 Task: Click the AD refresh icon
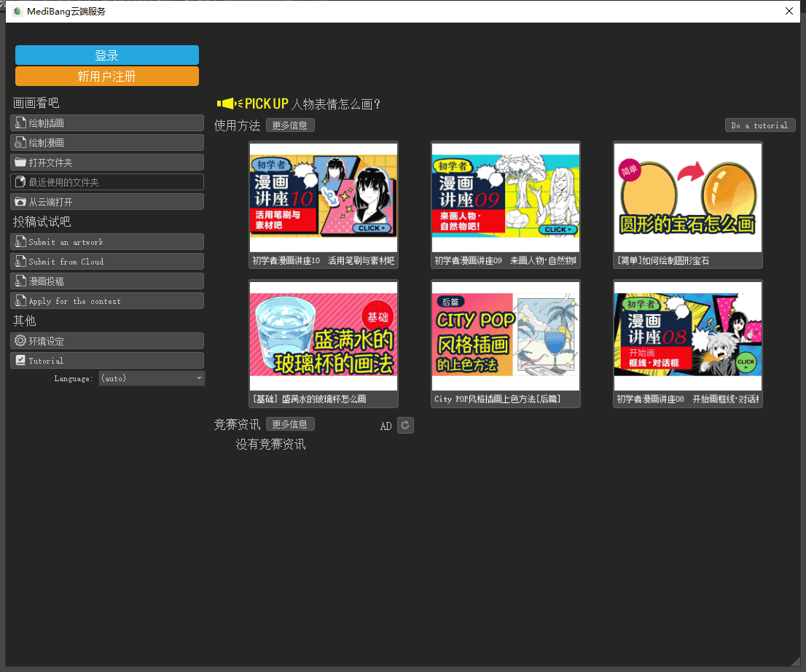[405, 426]
